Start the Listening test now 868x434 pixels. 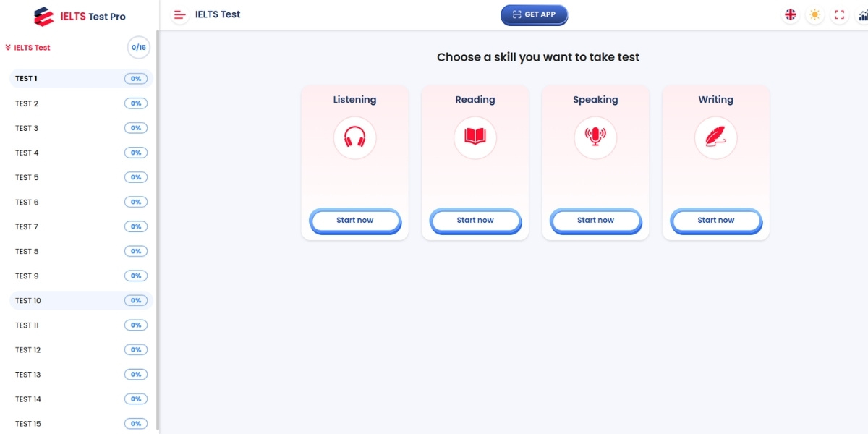coord(354,221)
